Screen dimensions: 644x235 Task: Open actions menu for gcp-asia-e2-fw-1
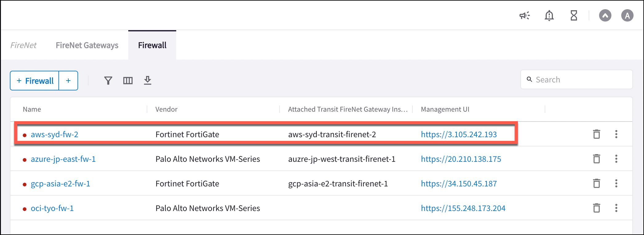[616, 183]
